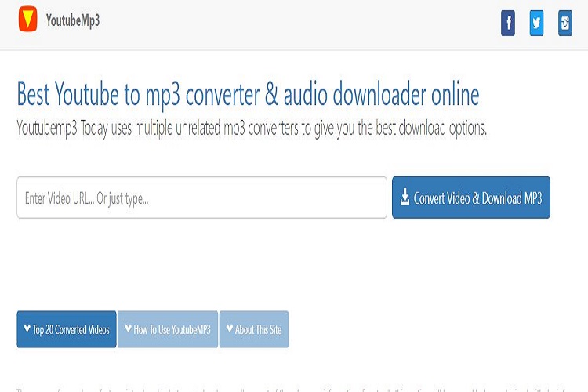Click the Best Youtube to mp3 converter heading
Image resolution: width=588 pixels, height=392 pixels.
click(248, 94)
